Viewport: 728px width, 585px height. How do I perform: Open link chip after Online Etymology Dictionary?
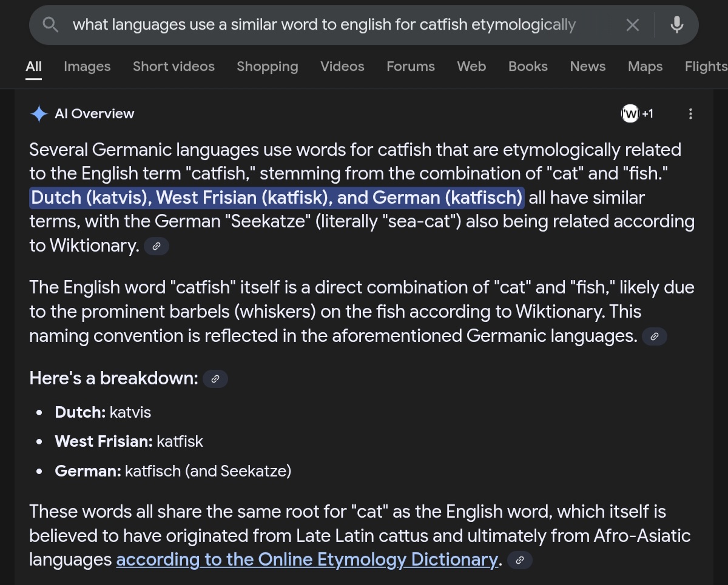pyautogui.click(x=519, y=560)
